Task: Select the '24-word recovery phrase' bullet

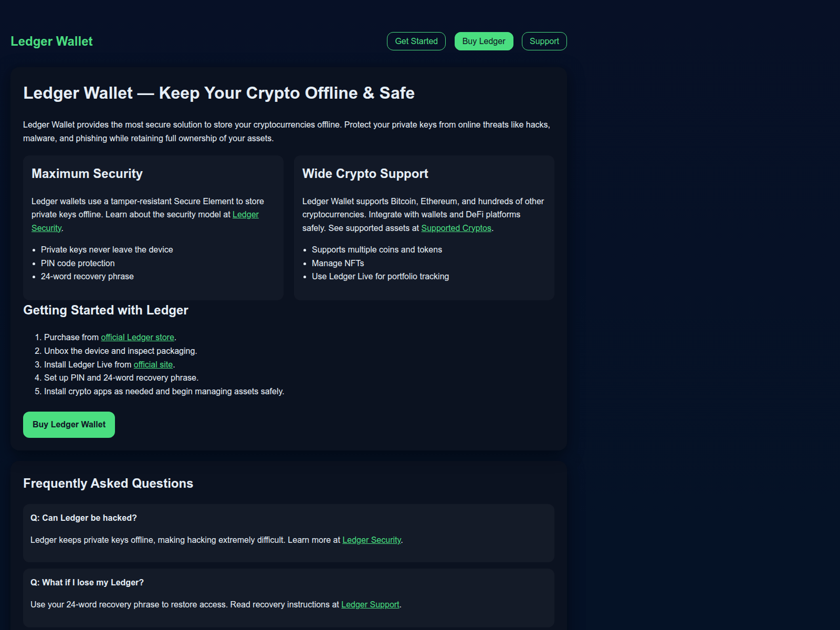Action: click(87, 277)
